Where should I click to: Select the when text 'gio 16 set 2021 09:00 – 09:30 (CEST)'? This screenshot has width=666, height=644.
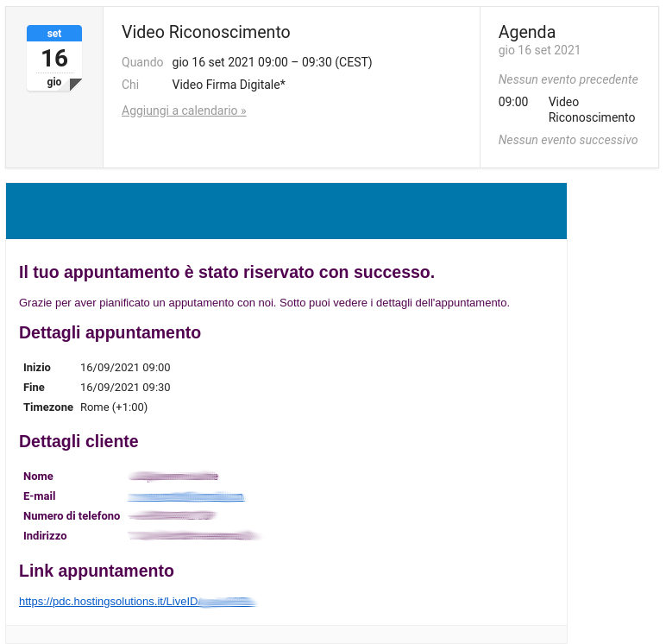pos(272,62)
